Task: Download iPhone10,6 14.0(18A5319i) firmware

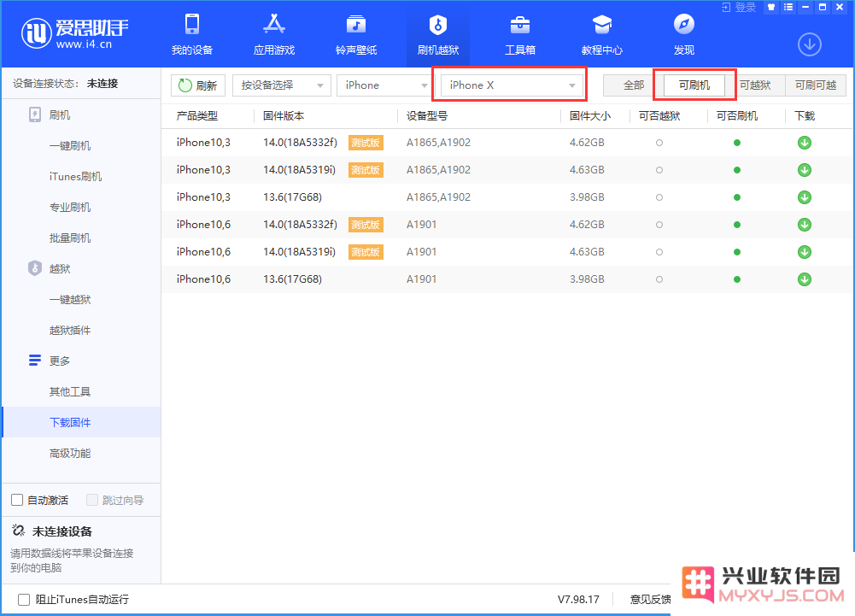Action: pos(805,252)
